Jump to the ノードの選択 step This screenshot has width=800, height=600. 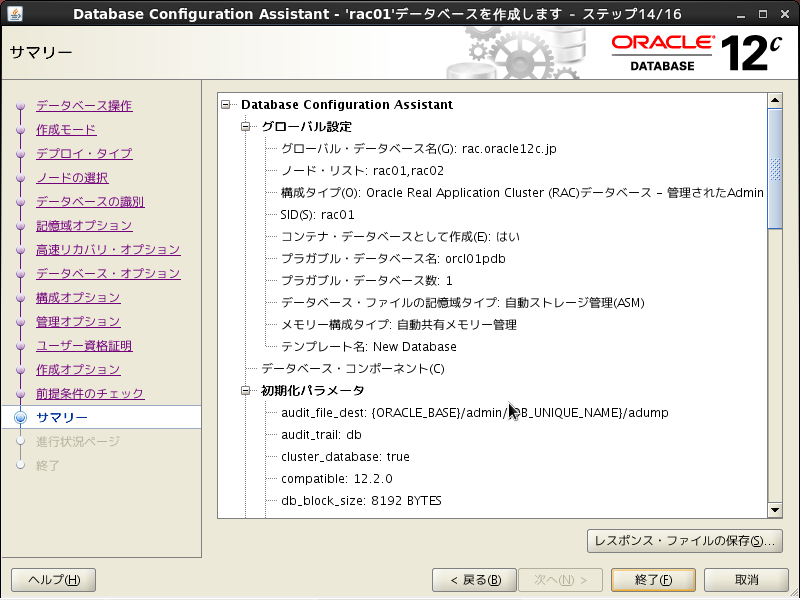point(72,178)
